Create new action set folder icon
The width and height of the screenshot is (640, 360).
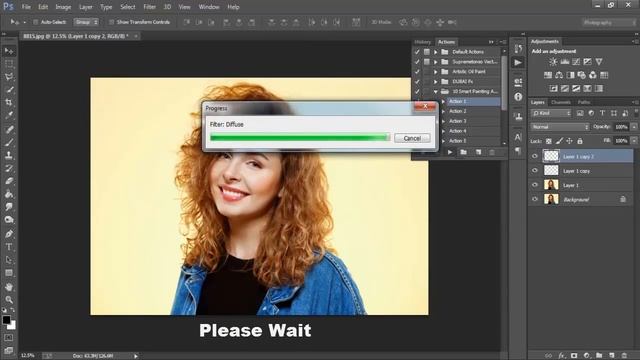[x=464, y=152]
